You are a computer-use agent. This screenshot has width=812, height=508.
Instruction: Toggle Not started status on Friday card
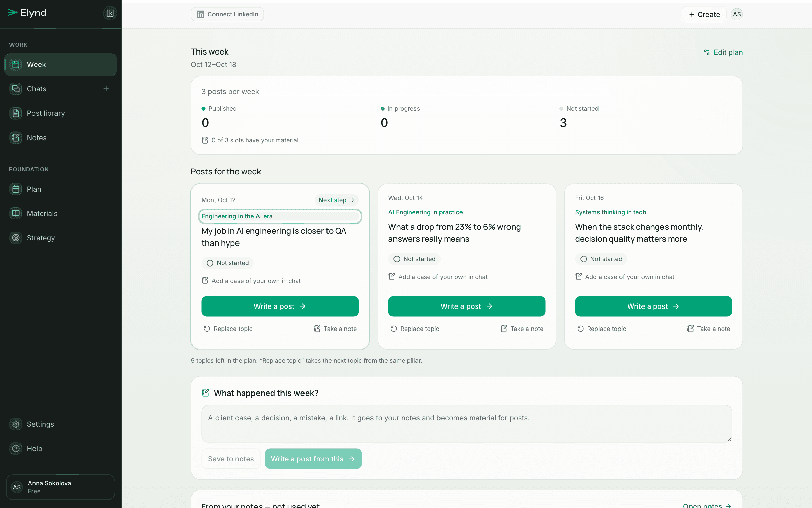tap(601, 259)
